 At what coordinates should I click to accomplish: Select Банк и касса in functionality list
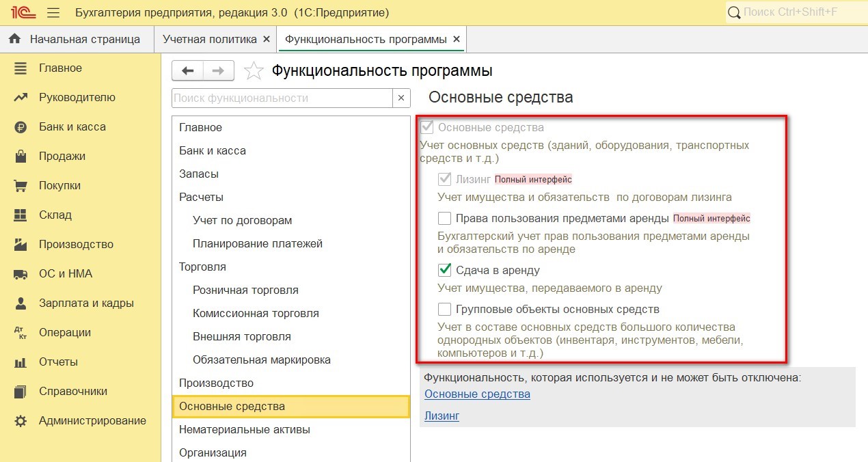[x=291, y=151]
